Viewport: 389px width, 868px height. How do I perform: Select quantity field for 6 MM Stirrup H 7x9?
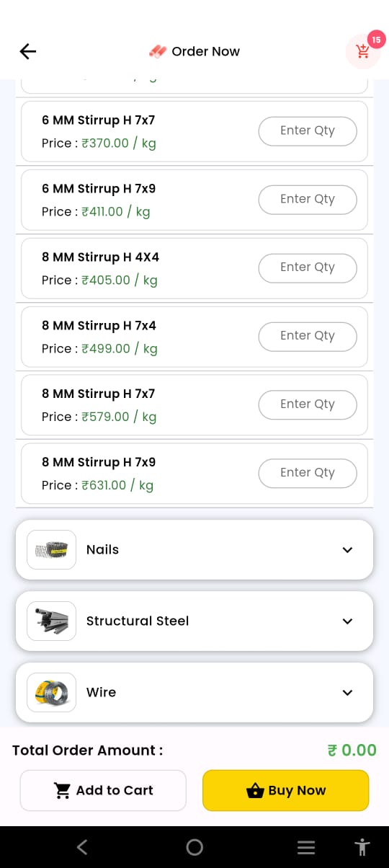coord(308,199)
